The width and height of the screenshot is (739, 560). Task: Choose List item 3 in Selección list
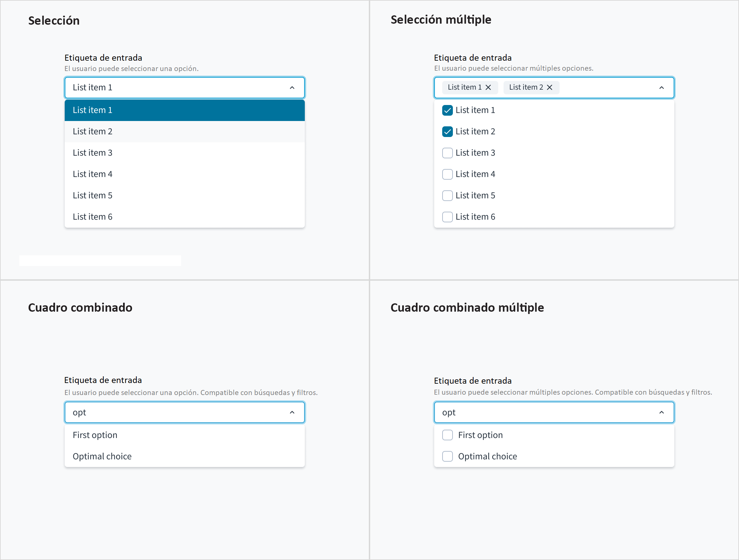[184, 153]
